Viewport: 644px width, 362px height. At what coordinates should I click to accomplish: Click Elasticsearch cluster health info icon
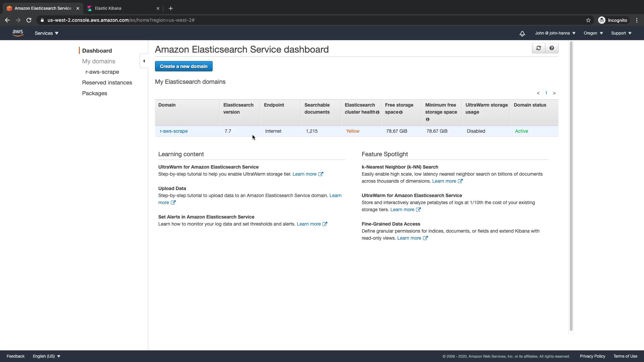click(378, 112)
